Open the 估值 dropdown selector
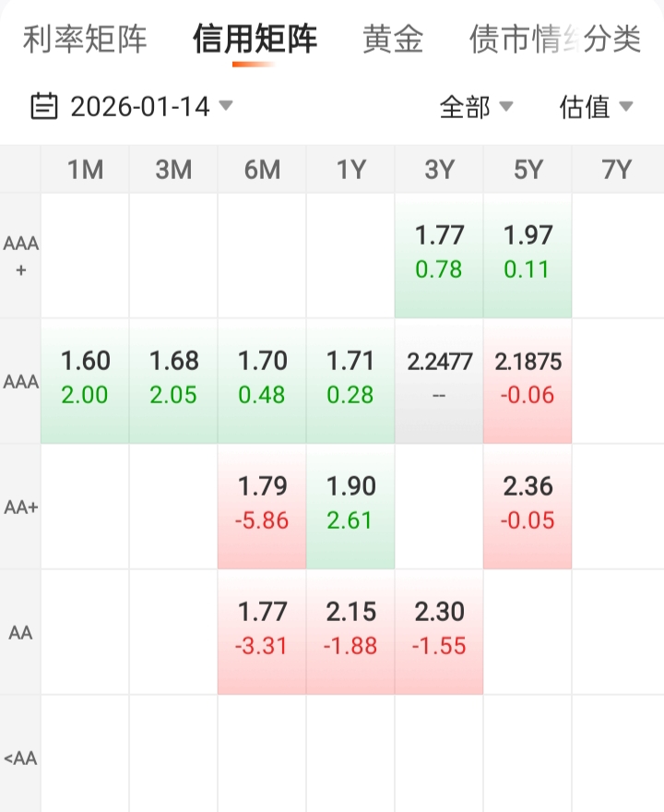Image resolution: width=664 pixels, height=812 pixels. click(x=596, y=107)
